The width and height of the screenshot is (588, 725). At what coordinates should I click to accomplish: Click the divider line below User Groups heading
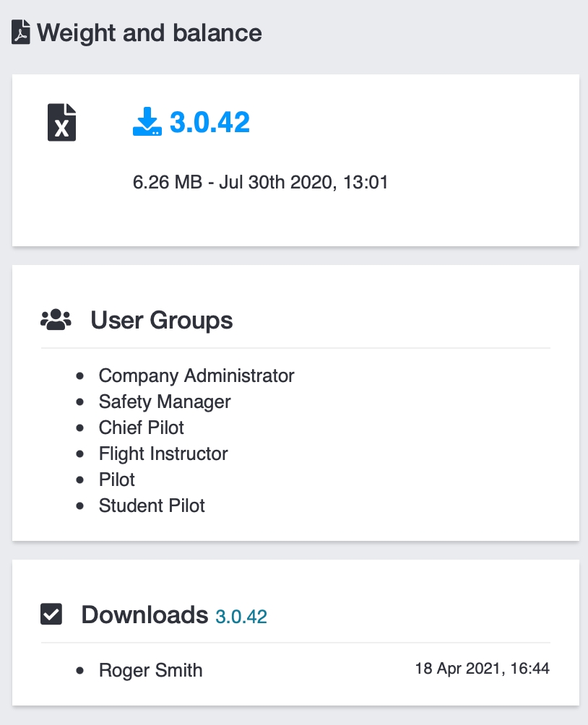pyautogui.click(x=295, y=348)
